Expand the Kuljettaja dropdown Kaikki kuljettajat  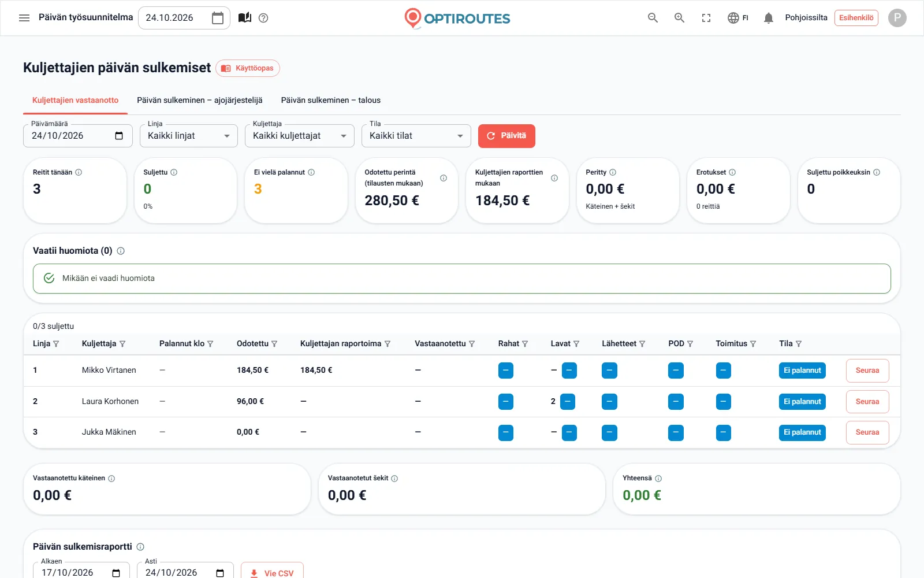(x=300, y=136)
